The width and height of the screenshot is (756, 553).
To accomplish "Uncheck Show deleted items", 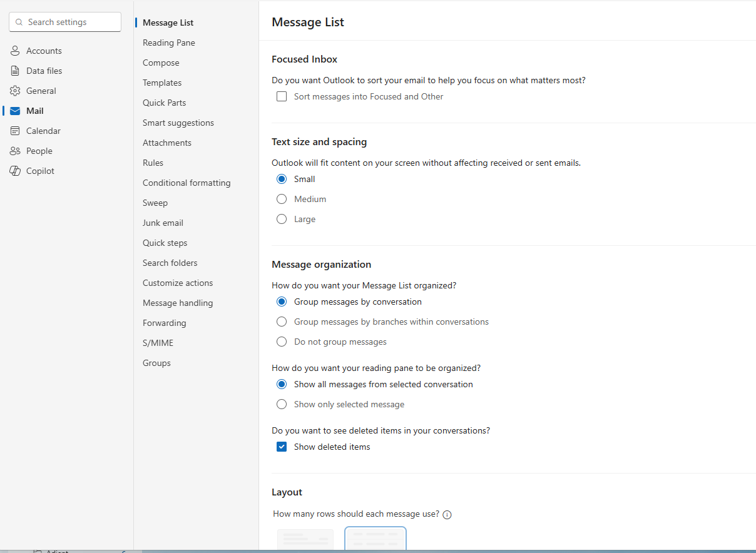I will click(282, 447).
